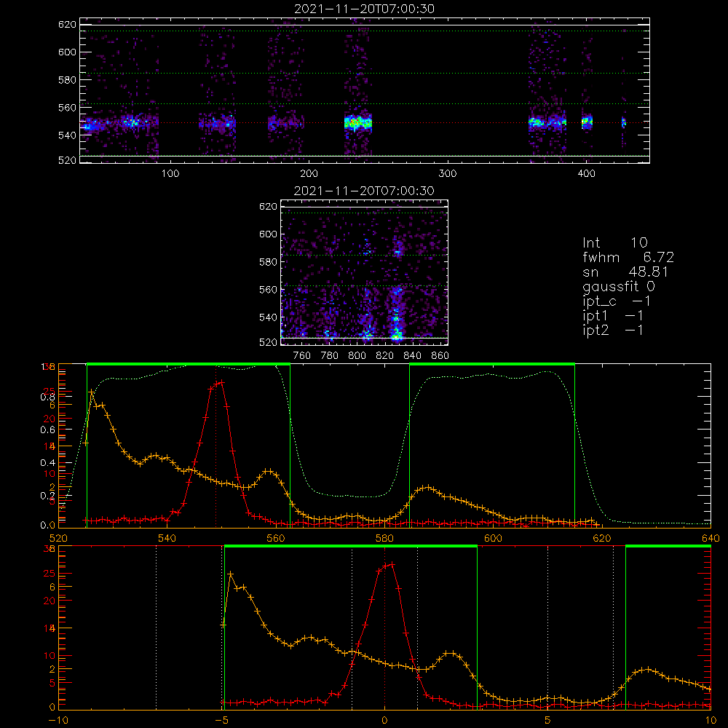
Task: Click the x-axis label 400 on the top spectrogram
Action: click(586, 174)
